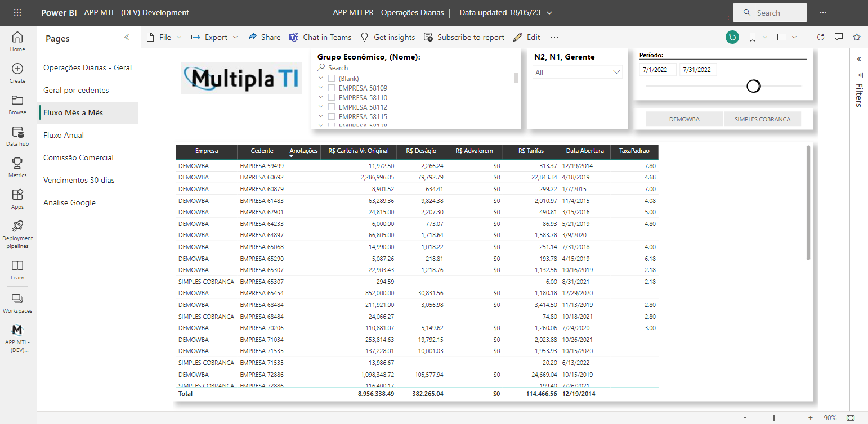This screenshot has height=424, width=868.
Task: Open Comissão Comercial page
Action: pos(78,157)
